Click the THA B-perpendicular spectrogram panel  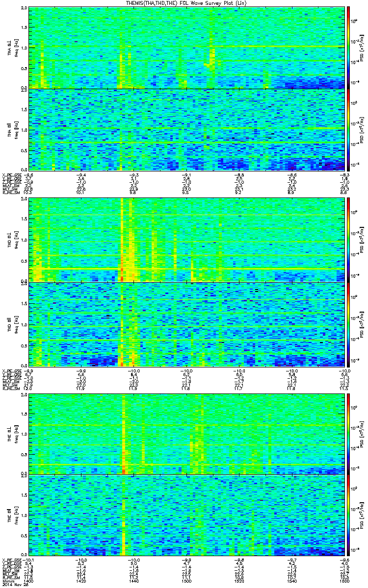pos(186,48)
